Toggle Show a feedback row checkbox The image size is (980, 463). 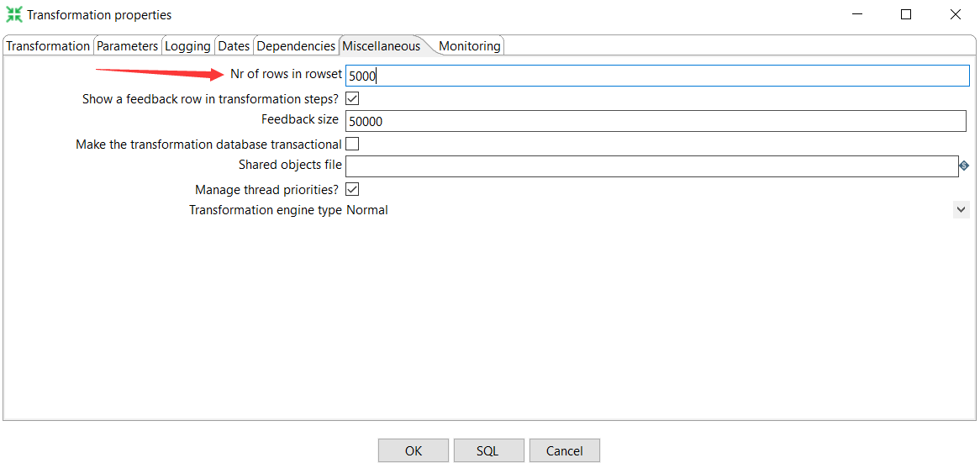point(352,98)
